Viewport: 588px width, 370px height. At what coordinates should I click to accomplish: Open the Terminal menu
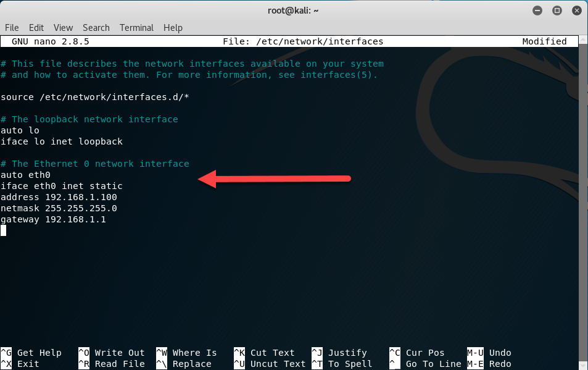(136, 28)
